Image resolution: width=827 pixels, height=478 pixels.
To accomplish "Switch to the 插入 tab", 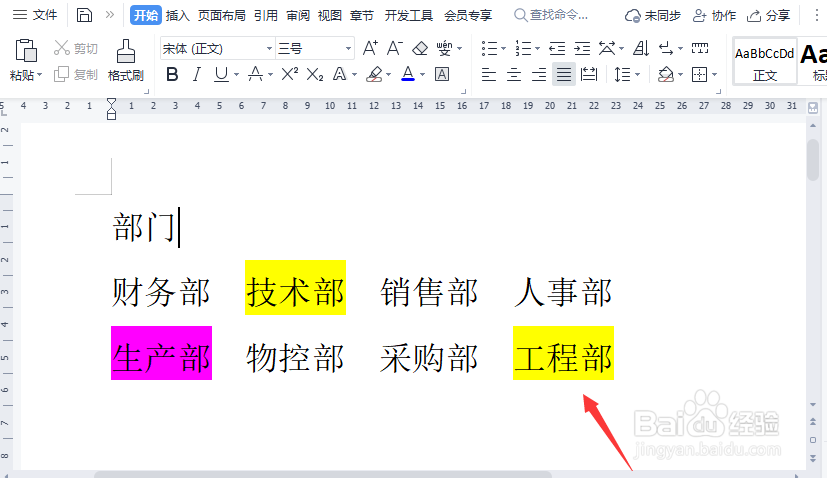I will pos(177,15).
